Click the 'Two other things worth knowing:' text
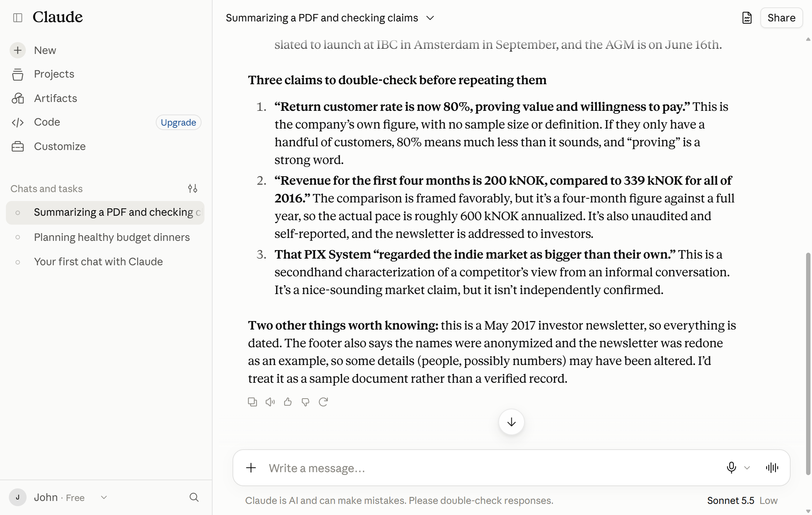Image resolution: width=812 pixels, height=515 pixels. (x=343, y=325)
